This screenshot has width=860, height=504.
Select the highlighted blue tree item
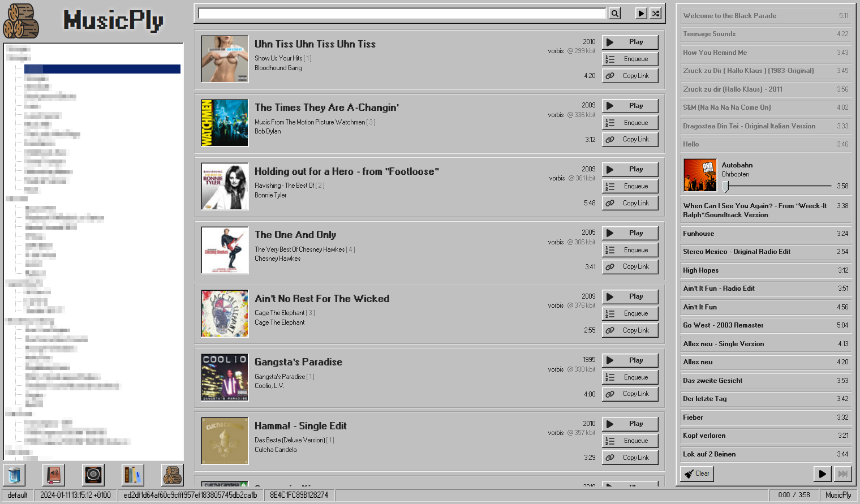click(102, 69)
